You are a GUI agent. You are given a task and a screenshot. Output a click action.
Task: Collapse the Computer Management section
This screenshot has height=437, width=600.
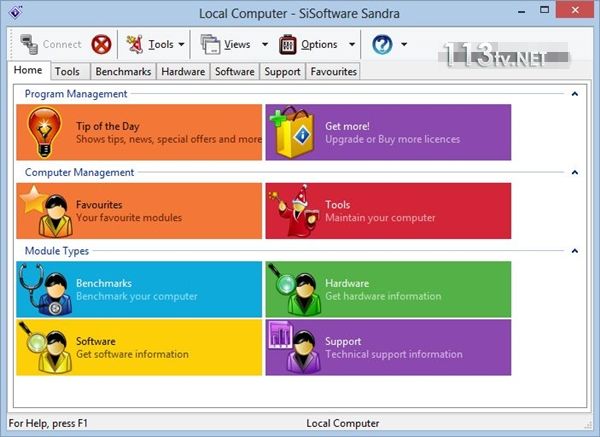pyautogui.click(x=574, y=173)
